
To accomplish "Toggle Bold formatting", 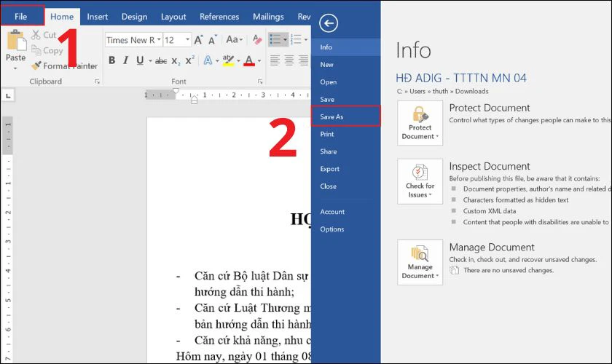I will [112, 60].
